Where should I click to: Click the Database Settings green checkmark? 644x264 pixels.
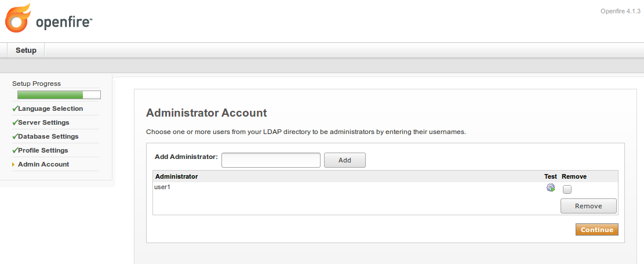pos(15,136)
